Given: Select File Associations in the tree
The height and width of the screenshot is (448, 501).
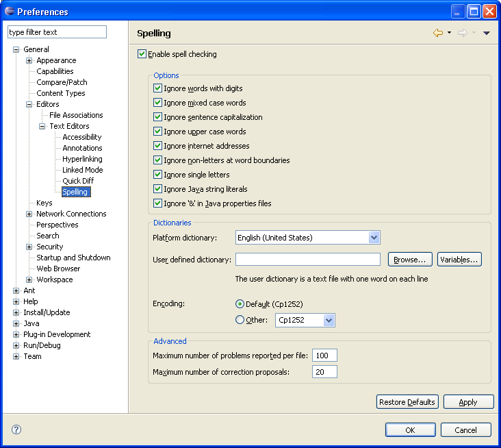Looking at the screenshot, I should coord(76,115).
